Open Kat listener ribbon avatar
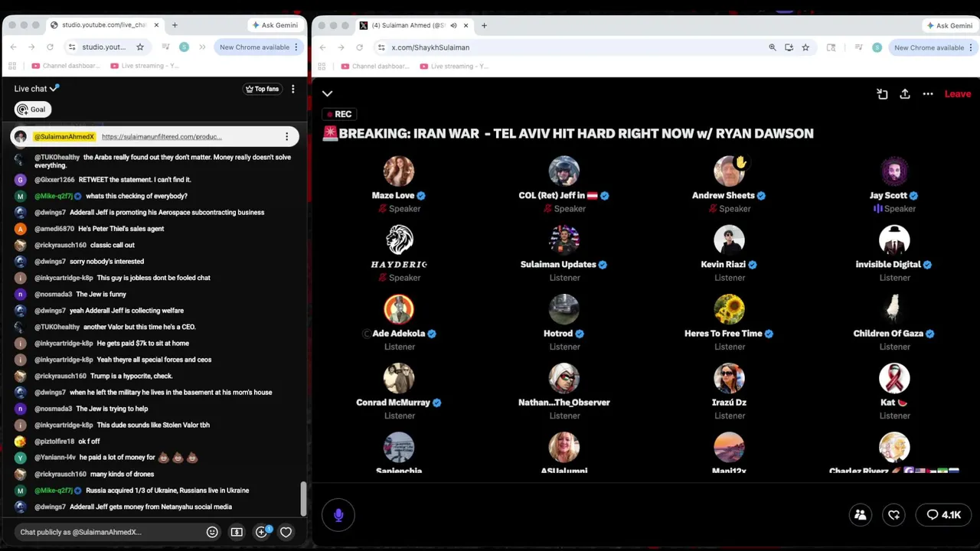Screen dimensions: 980x551 [x=894, y=378]
